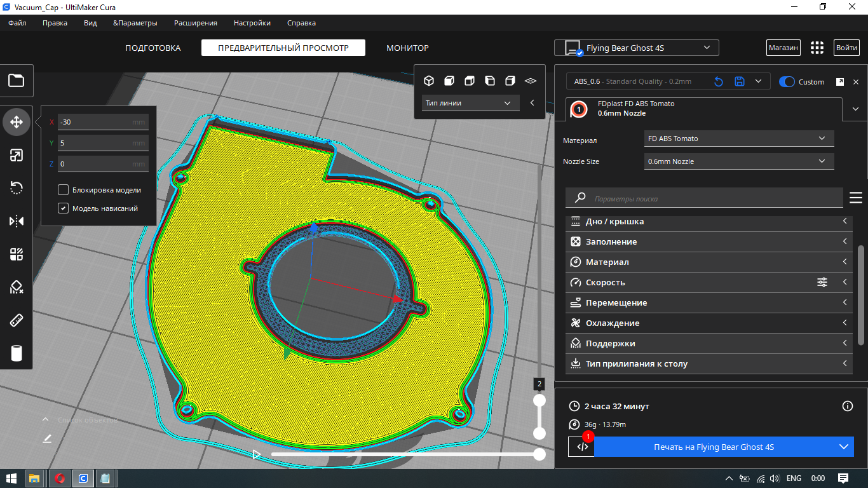Enable the 'Блокировка модели' checkbox
The height and width of the screenshot is (488, 868).
pos(63,190)
